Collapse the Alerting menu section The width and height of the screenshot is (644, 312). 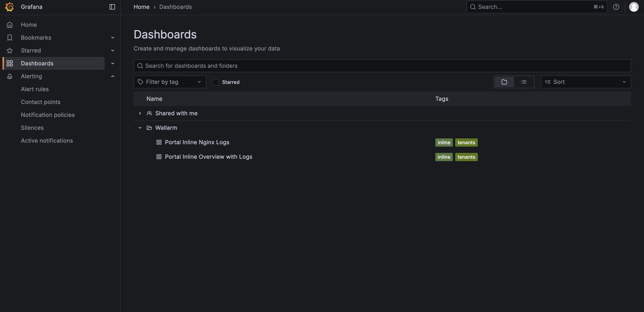point(112,76)
